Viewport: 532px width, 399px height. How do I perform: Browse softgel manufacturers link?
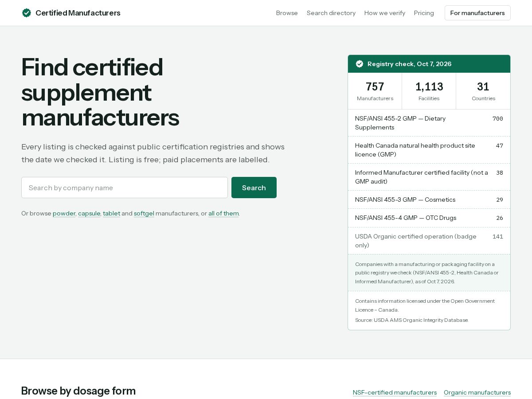point(144,213)
